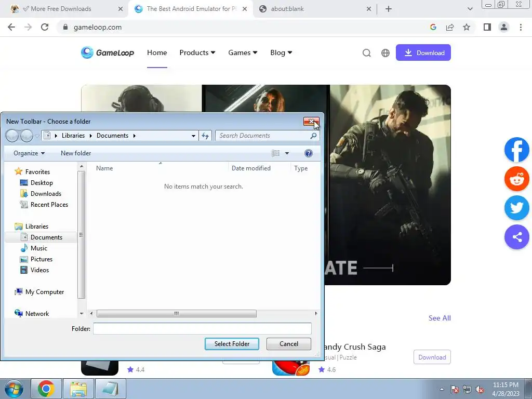Open the Windows Start button

coord(14,389)
